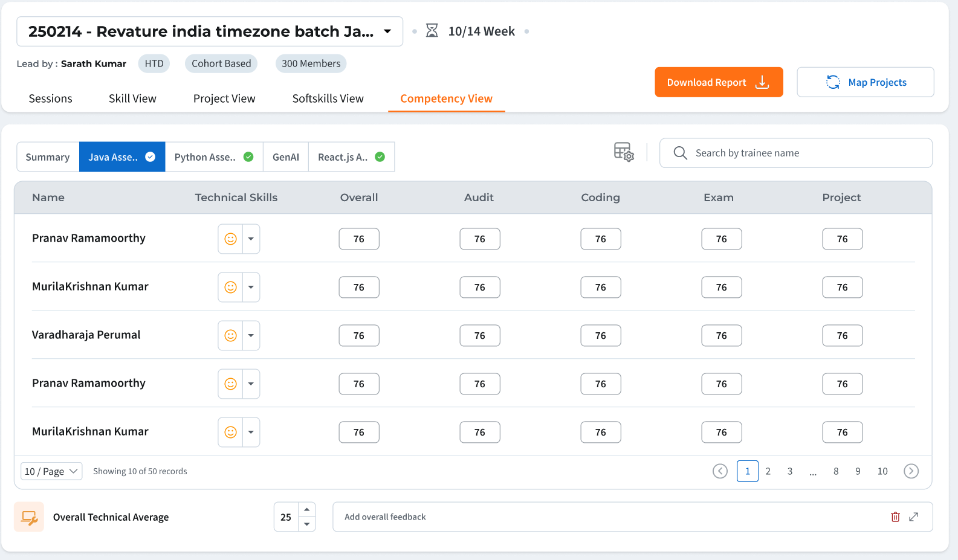
Task: Open the 10 / Page size dropdown
Action: tap(51, 471)
